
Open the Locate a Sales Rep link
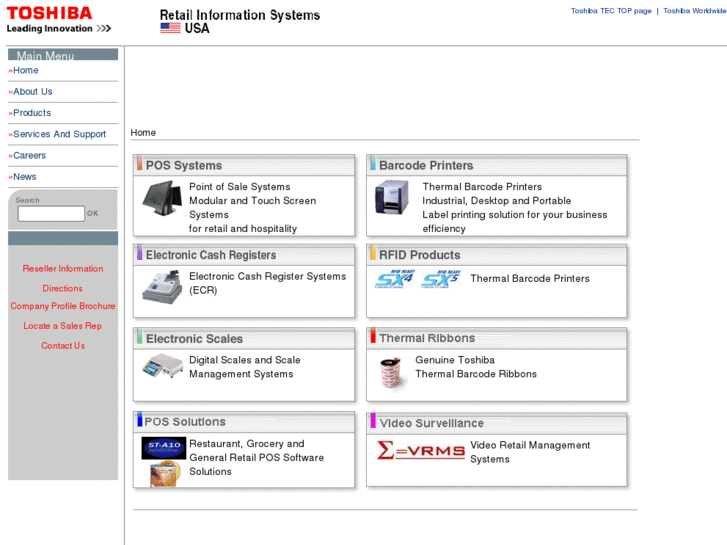[63, 326]
